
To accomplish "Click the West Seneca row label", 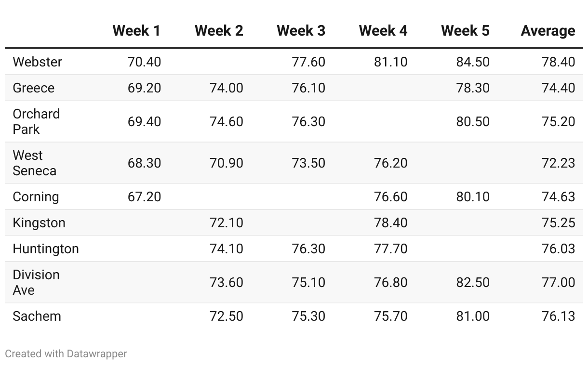I will point(35,163).
